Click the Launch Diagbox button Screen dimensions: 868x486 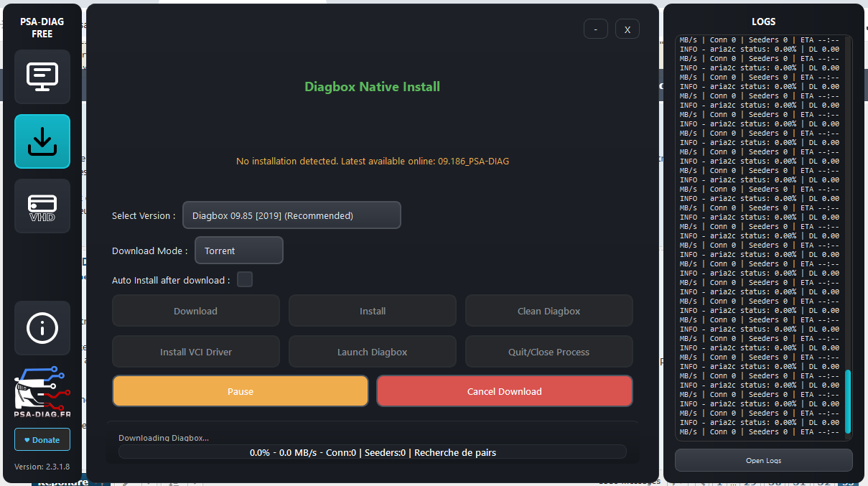(373, 352)
